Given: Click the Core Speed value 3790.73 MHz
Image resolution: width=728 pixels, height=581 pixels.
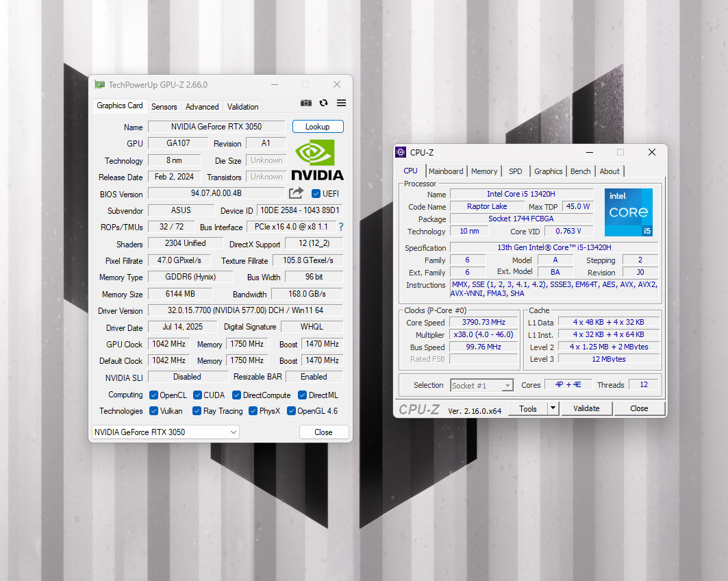Looking at the screenshot, I should (x=484, y=322).
